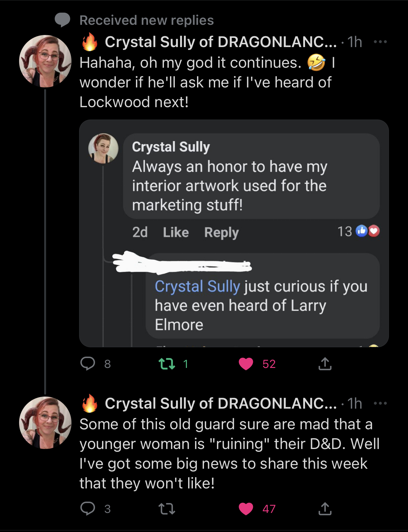Click the 1h timestamp on the first tweet

point(355,42)
